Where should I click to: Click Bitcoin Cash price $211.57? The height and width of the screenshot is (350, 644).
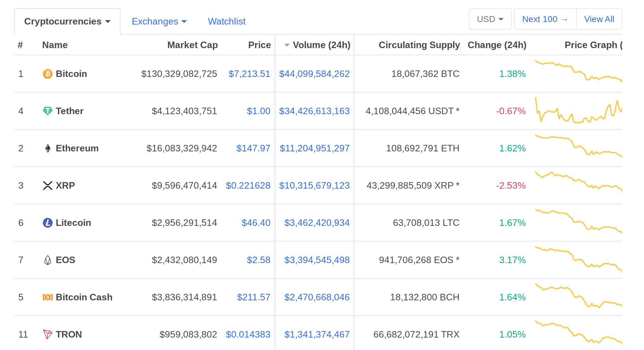click(254, 297)
